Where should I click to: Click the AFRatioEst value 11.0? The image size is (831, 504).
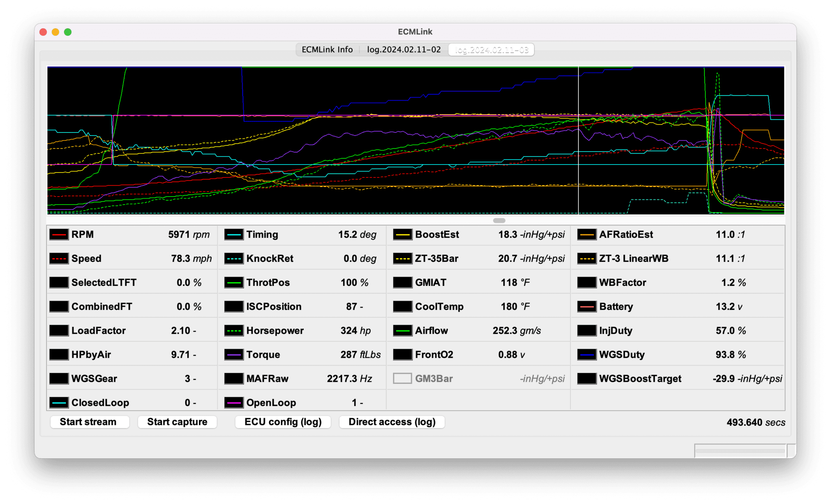725,235
